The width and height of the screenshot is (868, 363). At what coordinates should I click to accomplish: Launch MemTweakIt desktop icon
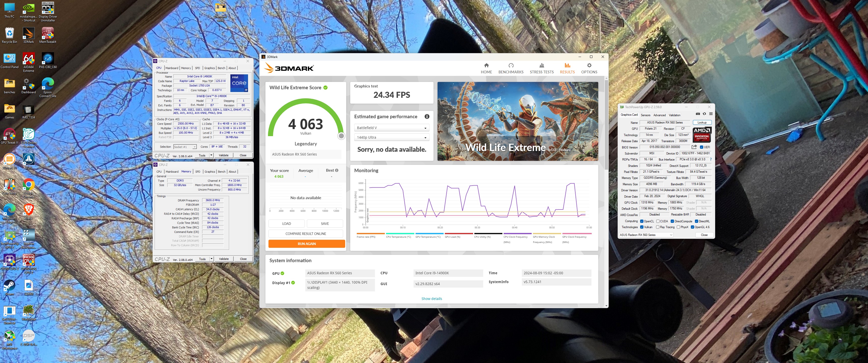click(x=48, y=35)
